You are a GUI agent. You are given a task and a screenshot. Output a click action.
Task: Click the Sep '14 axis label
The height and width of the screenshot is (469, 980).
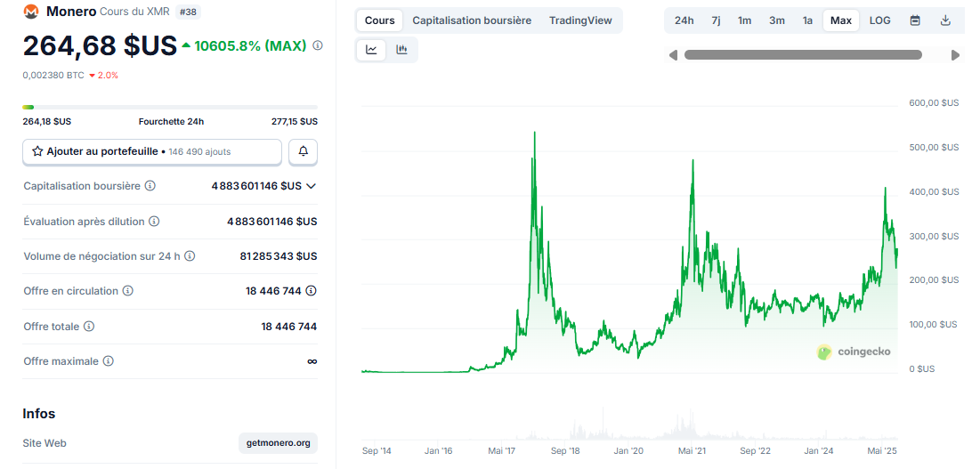tap(377, 450)
